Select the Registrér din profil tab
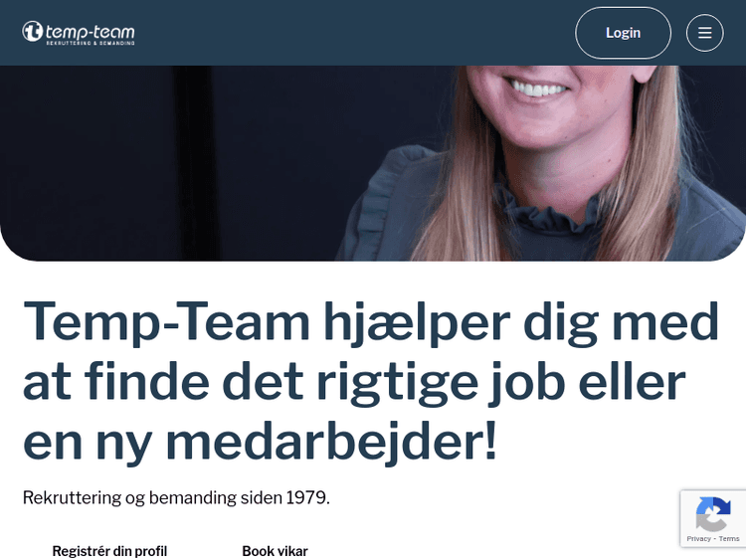Viewport: 746px width, 560px height. click(x=109, y=551)
